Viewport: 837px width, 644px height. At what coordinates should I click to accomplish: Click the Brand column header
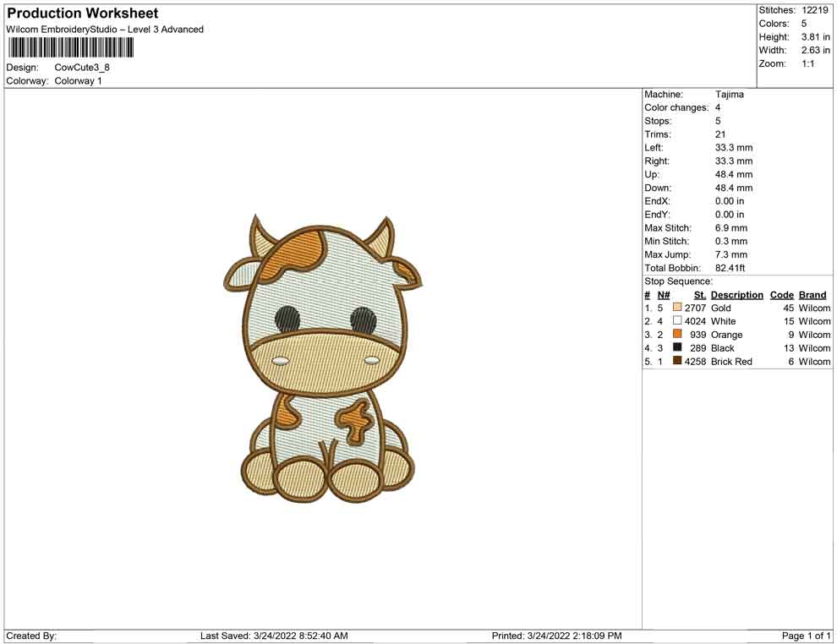[812, 295]
